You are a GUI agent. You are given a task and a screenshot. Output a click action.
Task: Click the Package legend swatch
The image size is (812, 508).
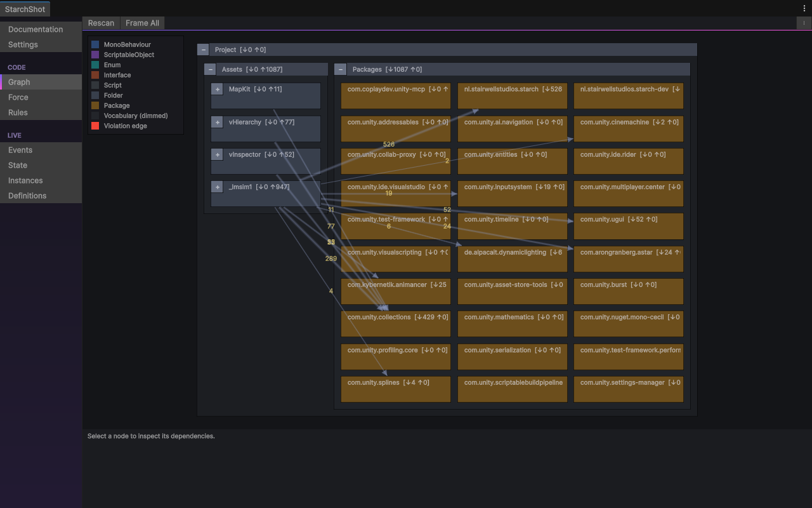(x=95, y=105)
